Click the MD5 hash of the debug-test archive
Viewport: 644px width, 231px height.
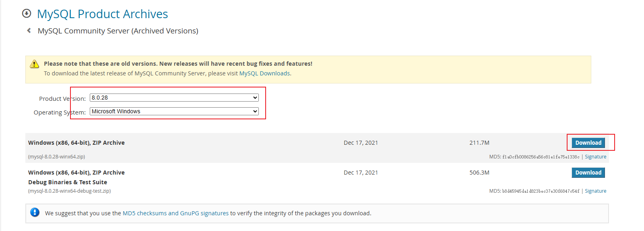(x=541, y=191)
